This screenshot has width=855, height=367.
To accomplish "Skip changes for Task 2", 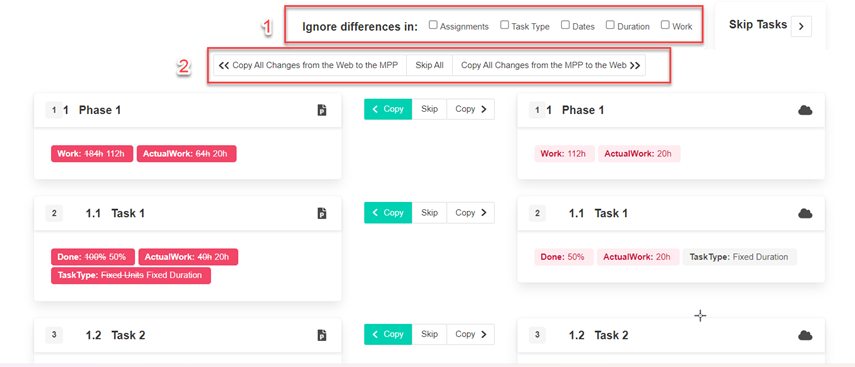I will [x=430, y=334].
